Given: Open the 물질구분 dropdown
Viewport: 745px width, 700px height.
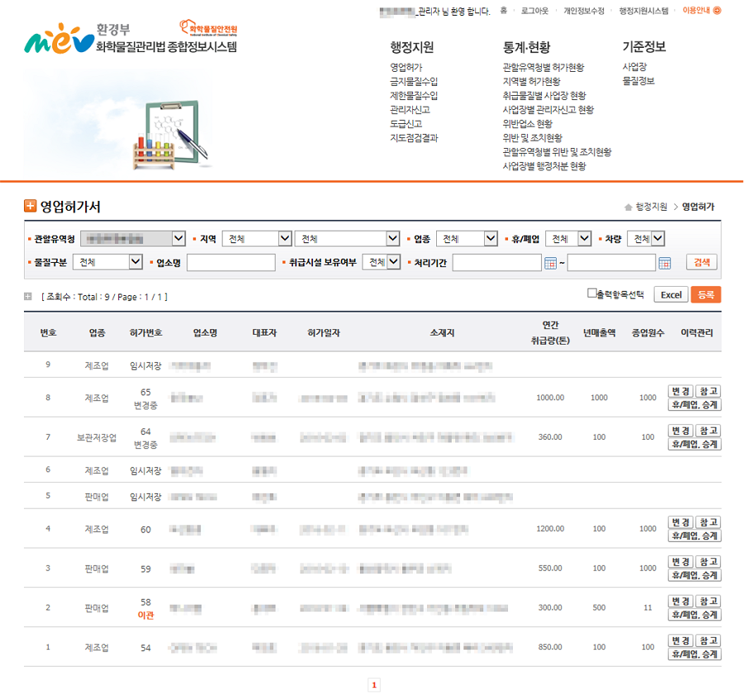Looking at the screenshot, I should 108,262.
